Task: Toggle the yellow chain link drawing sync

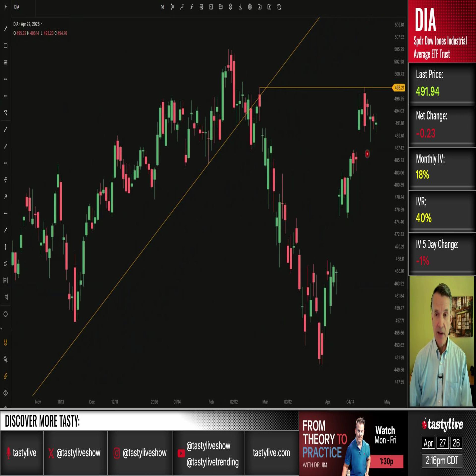Action: (5, 376)
